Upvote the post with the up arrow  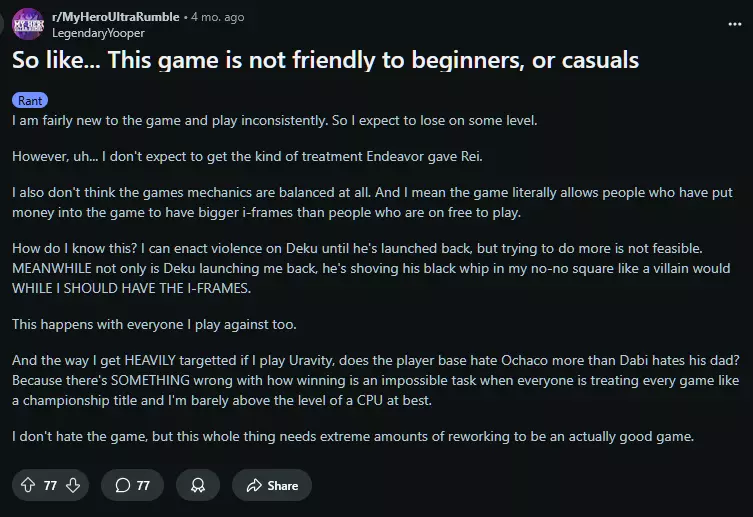pyautogui.click(x=27, y=485)
